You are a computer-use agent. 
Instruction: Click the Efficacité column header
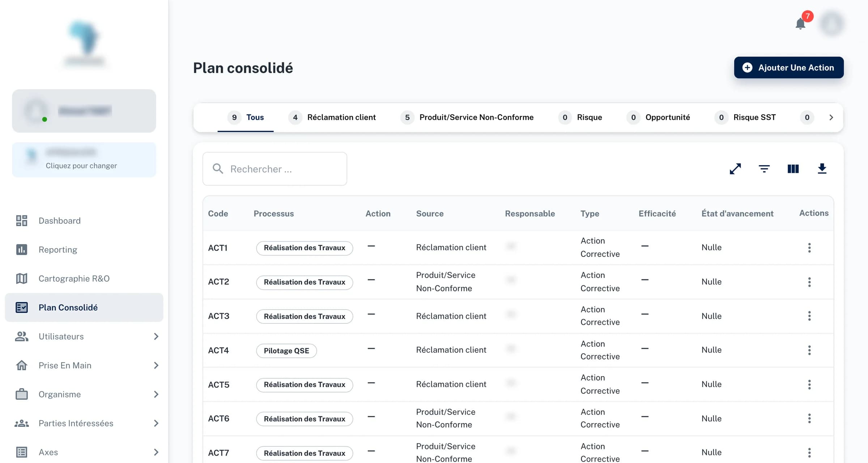pyautogui.click(x=657, y=213)
